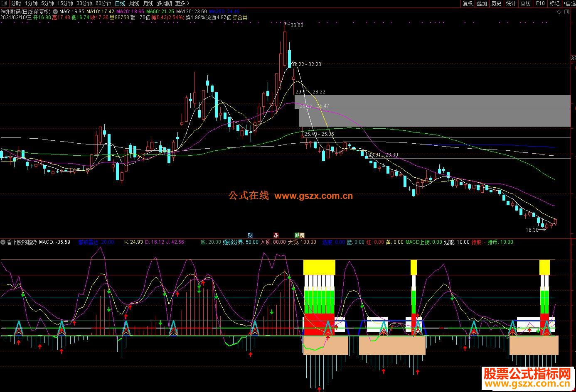The height and width of the screenshot is (392, 576).
Task: Click the MA10: 17.42 value
Action: pyautogui.click(x=100, y=12)
